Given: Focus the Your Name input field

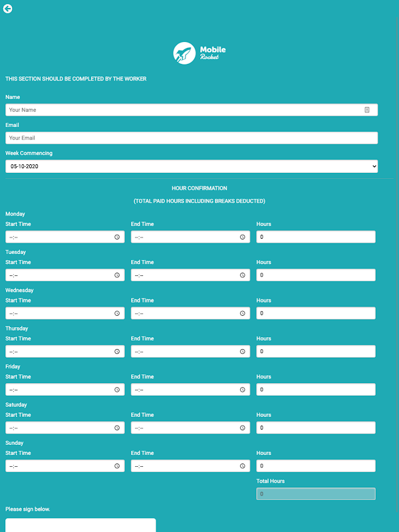Looking at the screenshot, I should (192, 110).
